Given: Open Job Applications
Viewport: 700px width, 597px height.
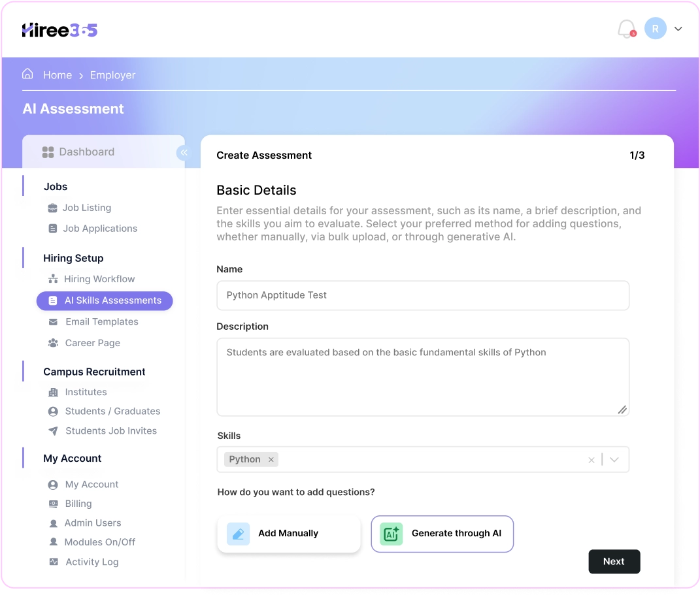Looking at the screenshot, I should (100, 229).
